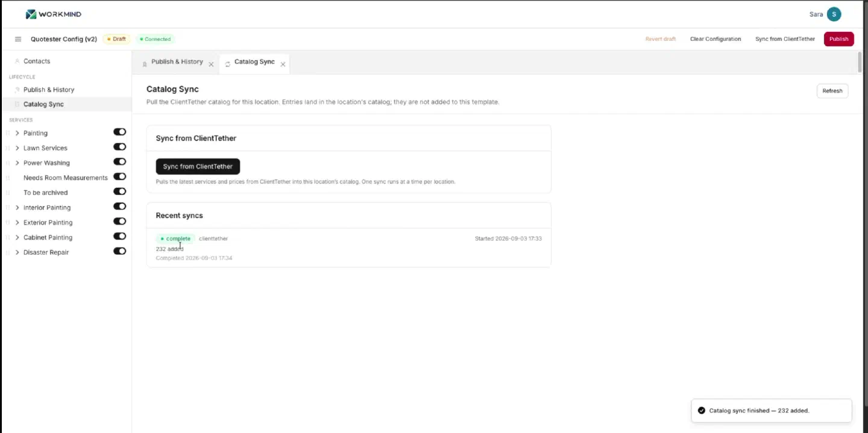Expand the Exterior Painting chevron
This screenshot has height=433, width=868.
tap(17, 223)
